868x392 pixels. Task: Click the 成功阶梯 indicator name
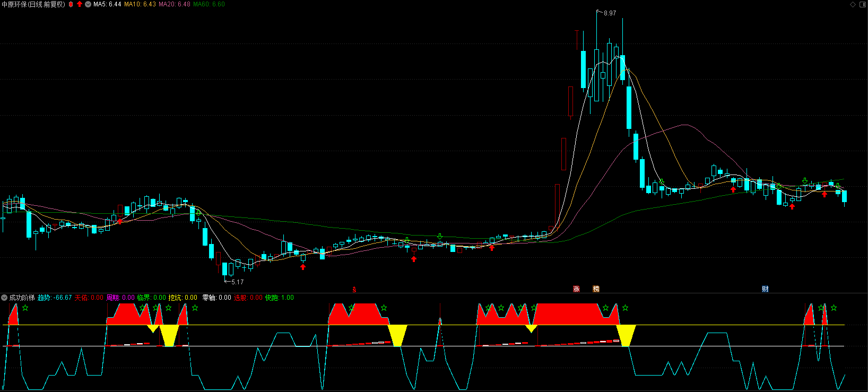(x=22, y=298)
